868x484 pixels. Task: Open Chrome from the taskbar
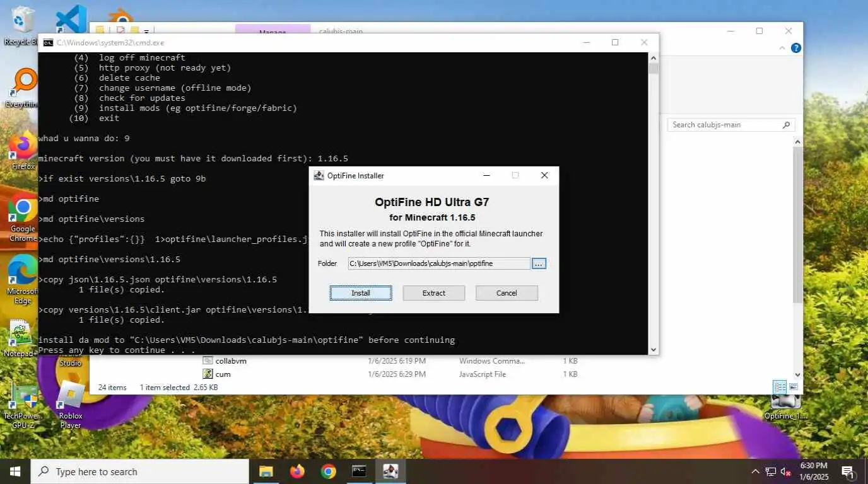point(328,471)
